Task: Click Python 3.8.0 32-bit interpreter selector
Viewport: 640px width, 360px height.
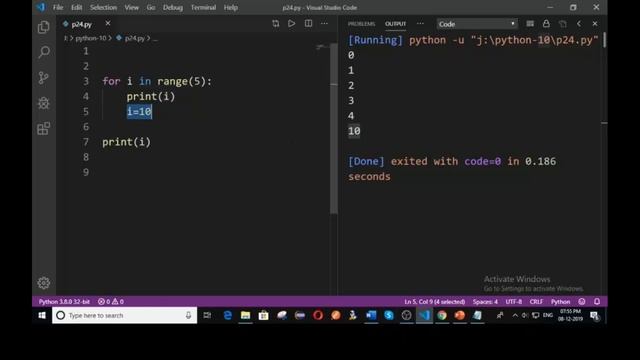Action: [x=64, y=302]
